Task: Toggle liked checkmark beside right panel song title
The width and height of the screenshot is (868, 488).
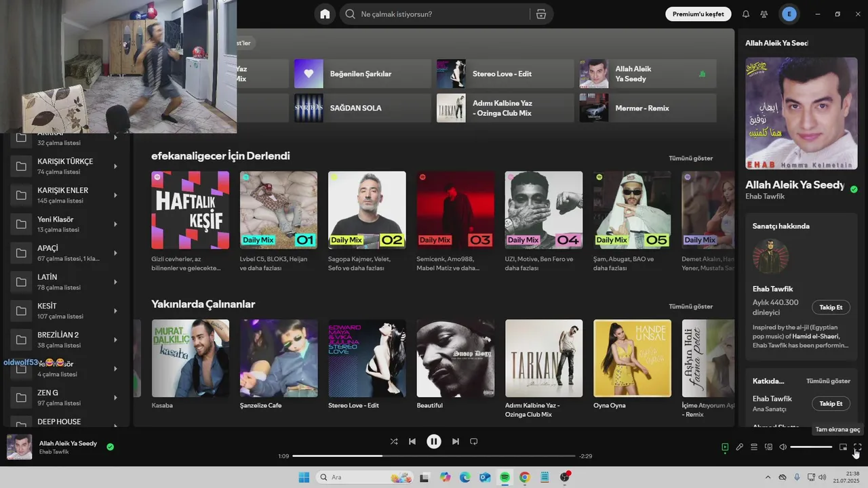Action: click(x=854, y=189)
